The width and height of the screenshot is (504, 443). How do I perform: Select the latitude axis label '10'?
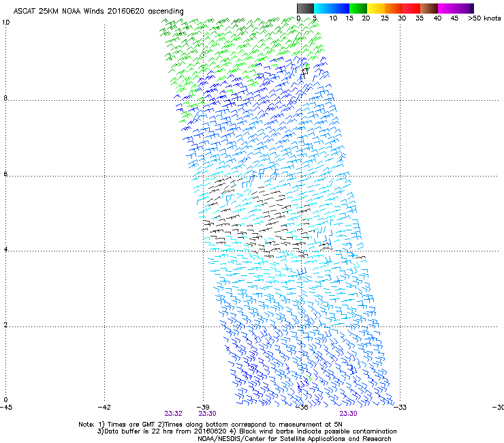tap(5, 22)
